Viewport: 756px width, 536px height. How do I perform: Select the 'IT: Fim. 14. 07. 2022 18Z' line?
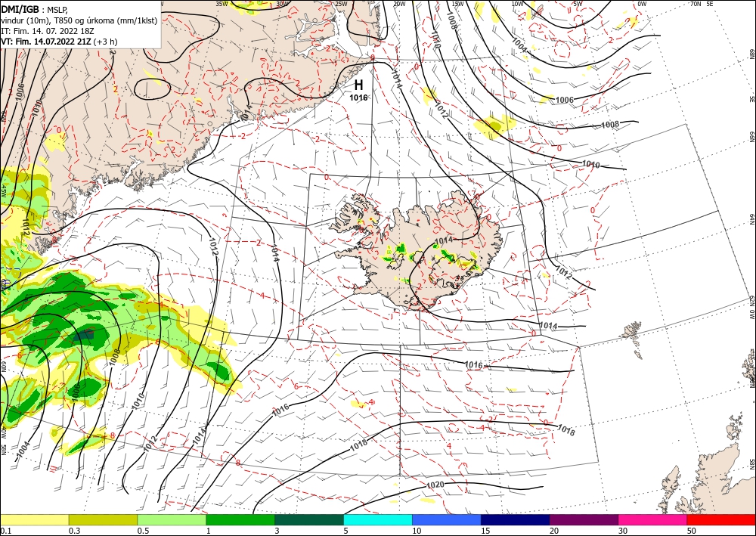coord(47,31)
